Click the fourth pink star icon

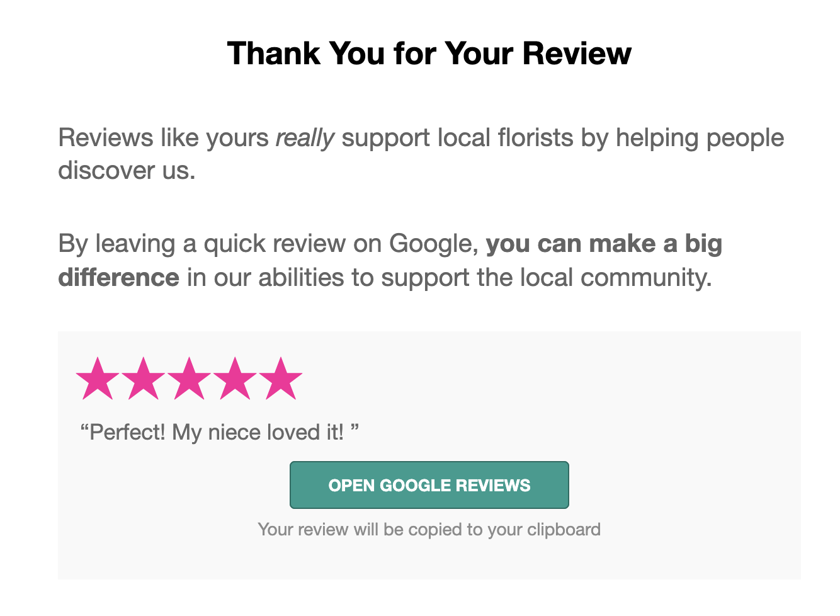236,378
